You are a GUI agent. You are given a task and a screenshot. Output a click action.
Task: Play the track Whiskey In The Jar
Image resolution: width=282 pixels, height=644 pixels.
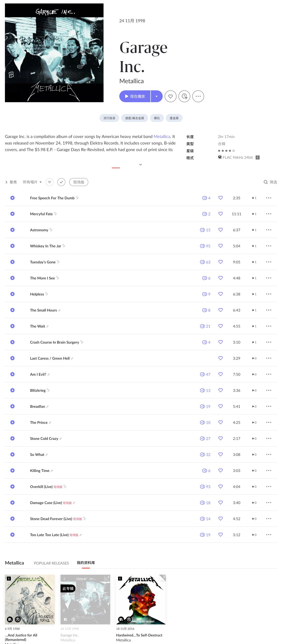[13, 246]
